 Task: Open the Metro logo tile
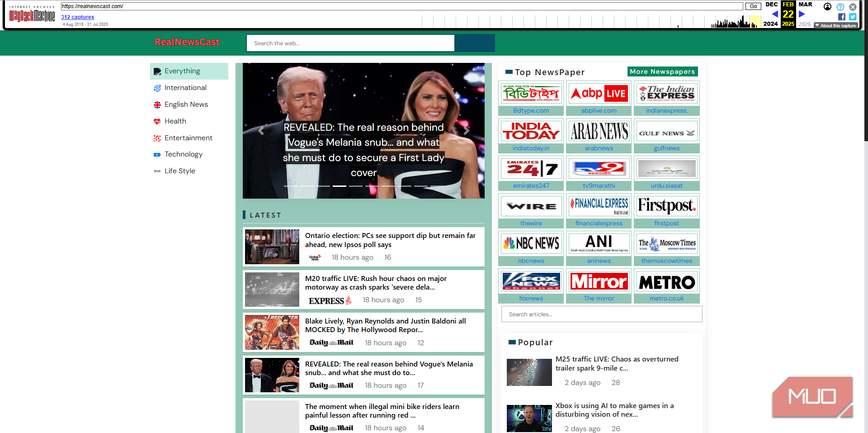[666, 281]
